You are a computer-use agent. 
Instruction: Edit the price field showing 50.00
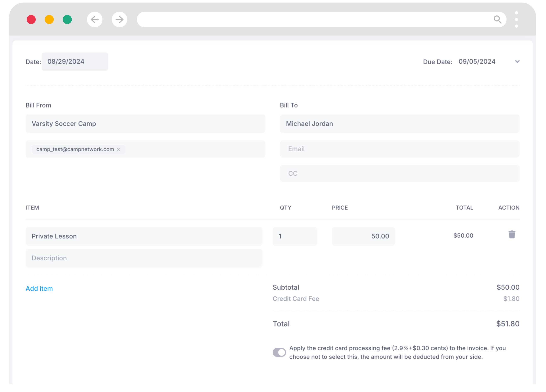click(363, 236)
